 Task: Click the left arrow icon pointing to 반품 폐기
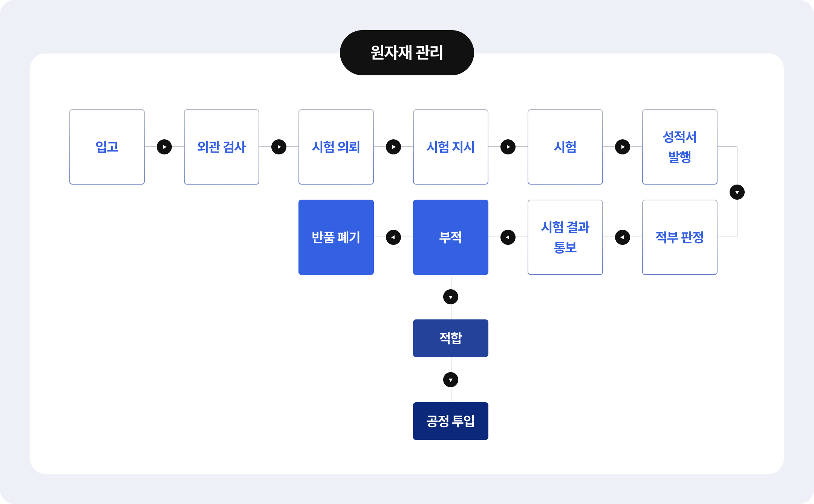393,237
